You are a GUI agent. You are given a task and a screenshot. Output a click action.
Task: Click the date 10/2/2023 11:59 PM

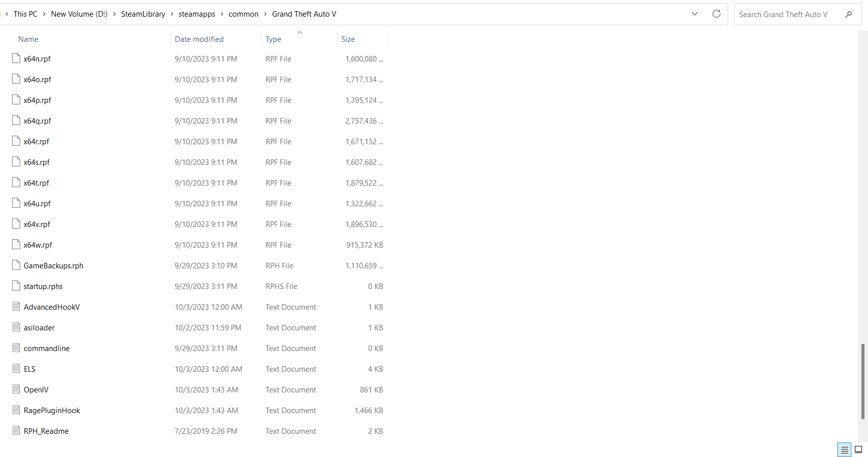pyautogui.click(x=208, y=328)
